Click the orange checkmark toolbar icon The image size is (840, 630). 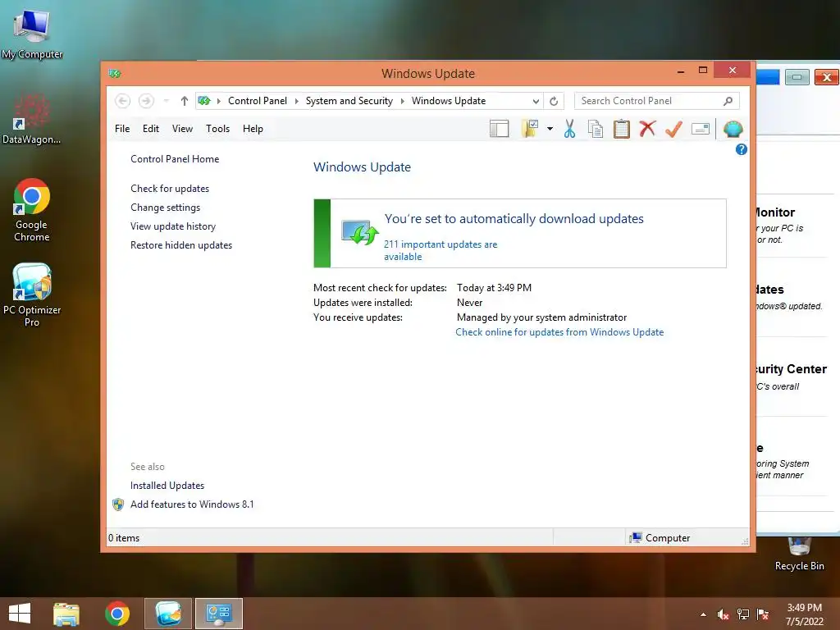click(673, 129)
